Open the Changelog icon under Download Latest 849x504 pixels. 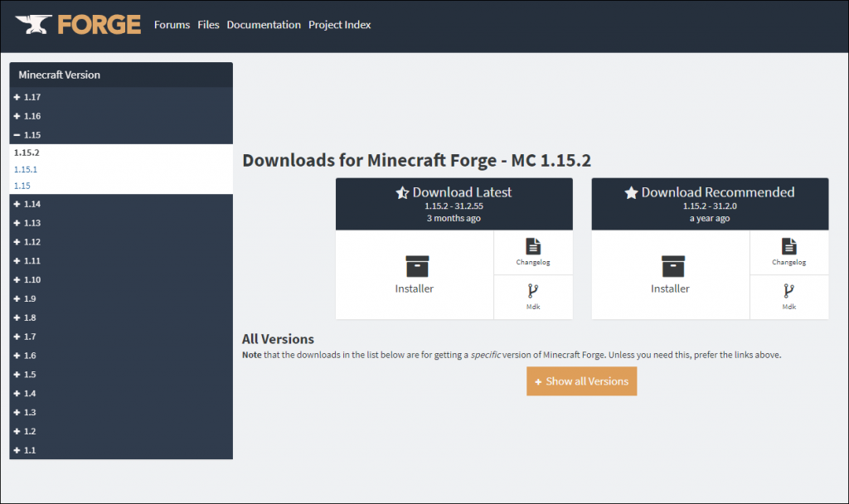pyautogui.click(x=533, y=245)
